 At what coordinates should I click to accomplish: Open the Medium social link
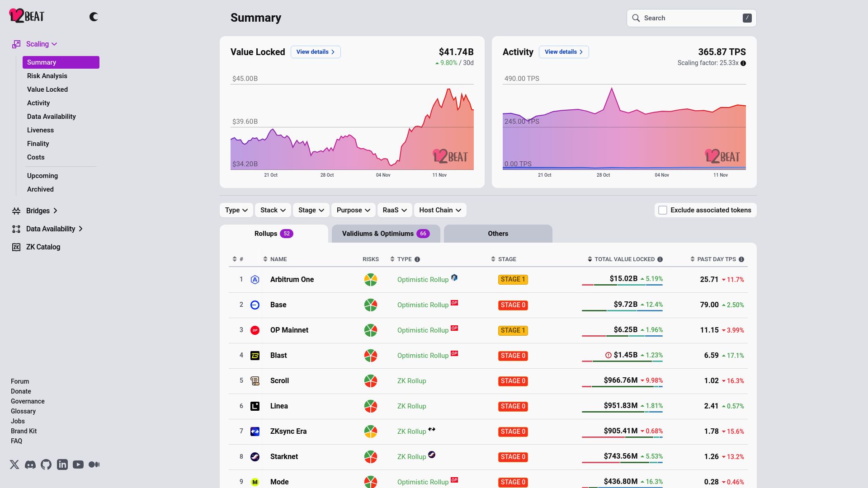pyautogui.click(x=94, y=465)
